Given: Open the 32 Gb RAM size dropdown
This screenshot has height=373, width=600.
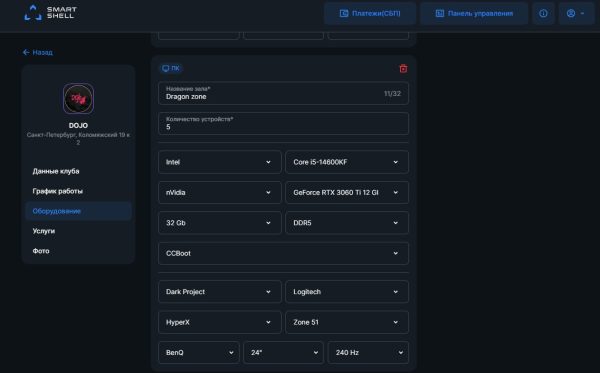Looking at the screenshot, I should pos(220,223).
